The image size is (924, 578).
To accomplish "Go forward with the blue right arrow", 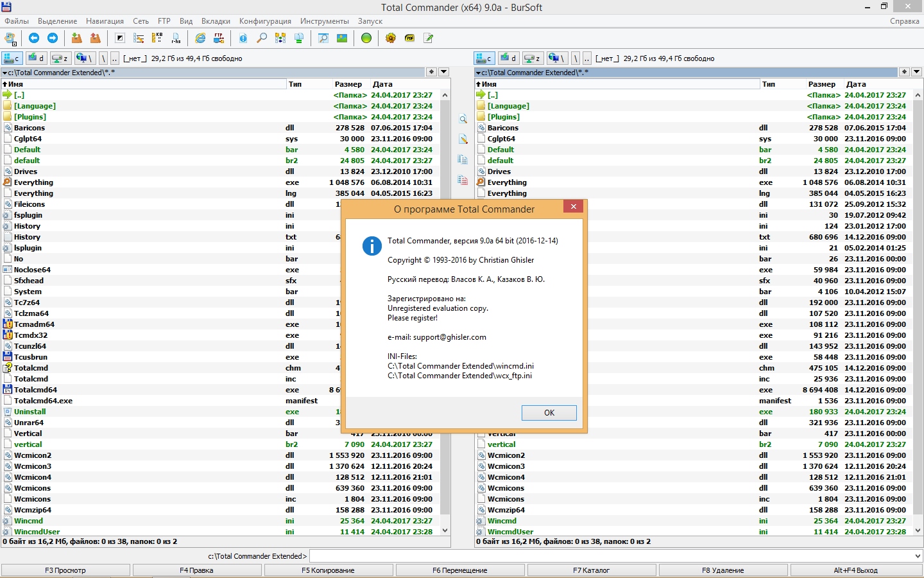I will click(x=53, y=39).
